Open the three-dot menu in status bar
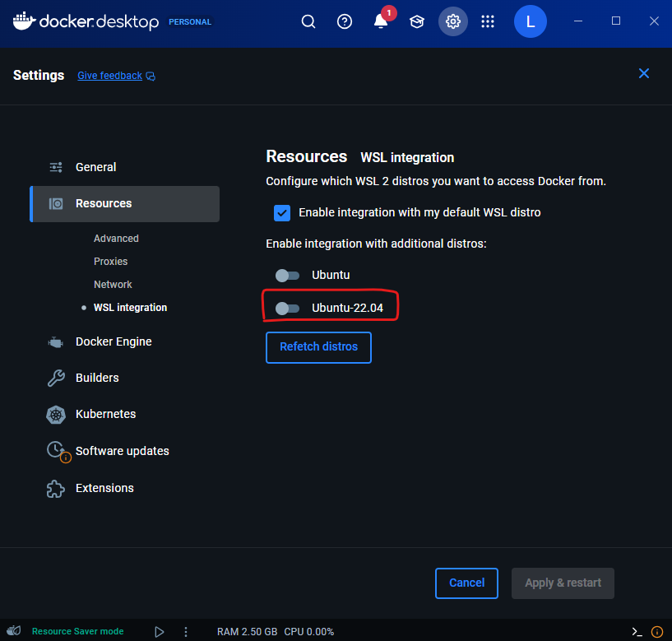 (186, 632)
